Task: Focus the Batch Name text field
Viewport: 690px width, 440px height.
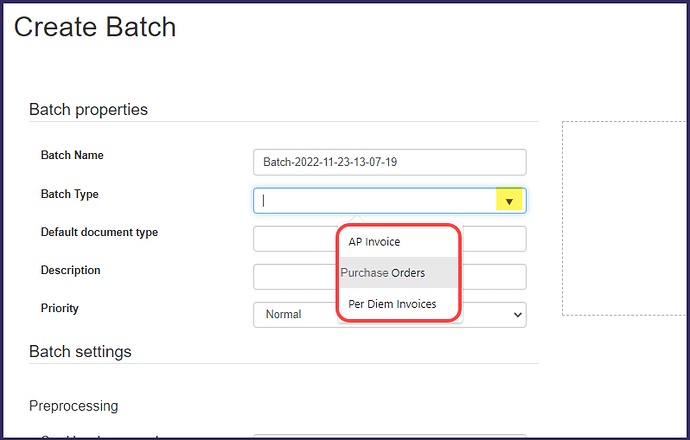Action: [x=390, y=162]
